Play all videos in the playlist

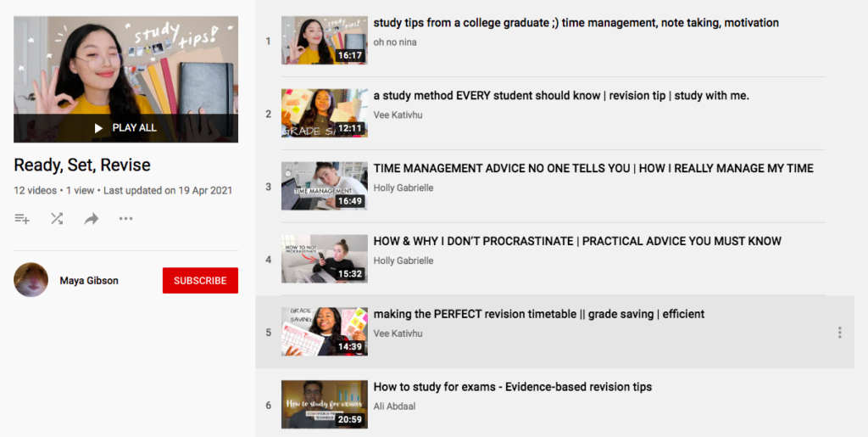coord(125,128)
